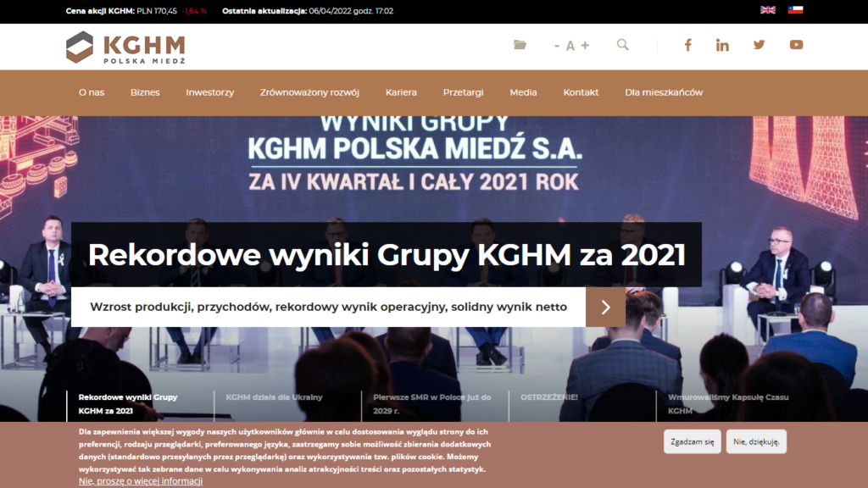Decrease font size with minus sign
Viewport: 868px width, 488px height.
557,46
